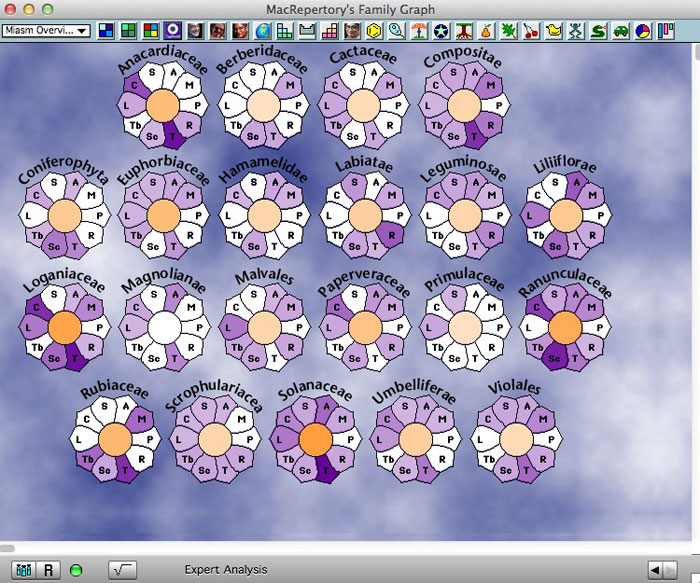The height and width of the screenshot is (583, 700).
Task: Click the Scrophulariacea family title
Action: click(214, 396)
